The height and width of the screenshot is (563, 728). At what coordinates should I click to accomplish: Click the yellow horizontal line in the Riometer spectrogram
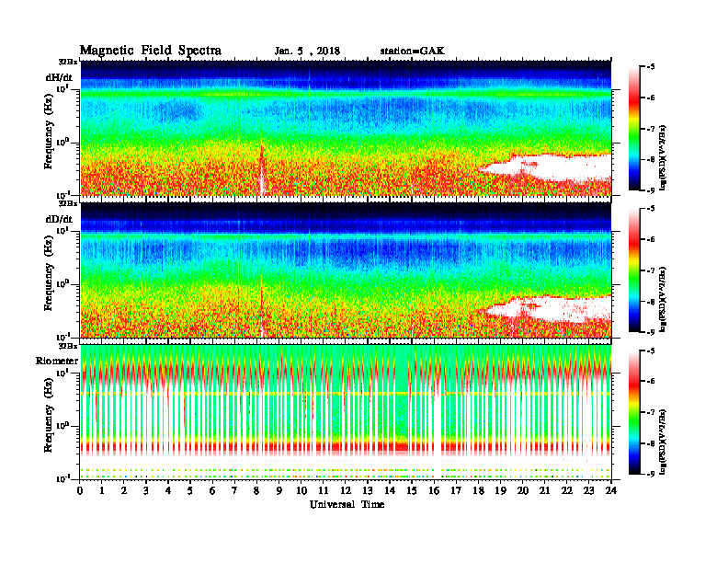coord(346,394)
